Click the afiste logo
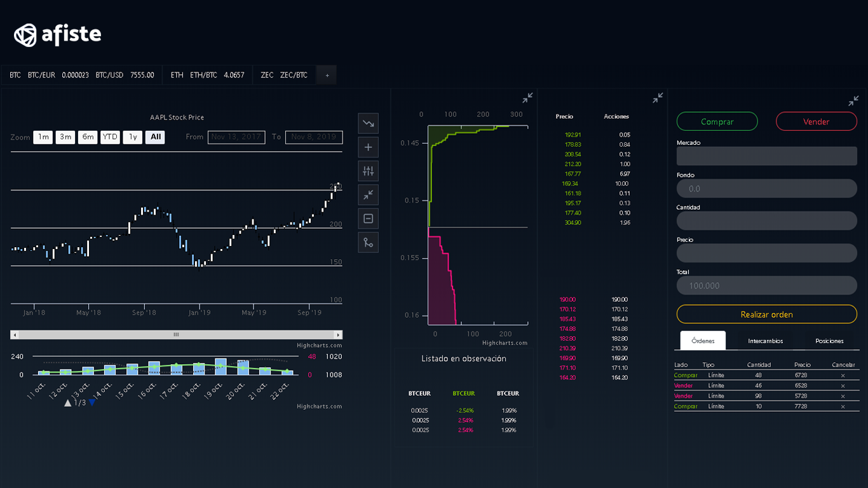This screenshot has height=488, width=868. click(58, 35)
